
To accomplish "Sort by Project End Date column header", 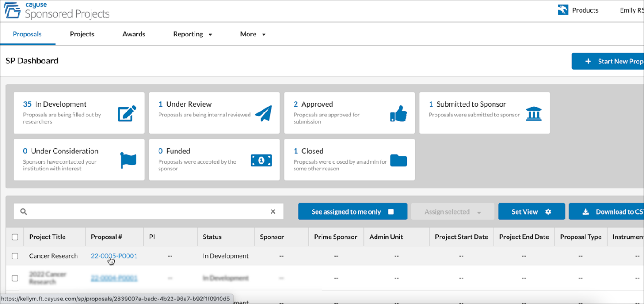I will tap(524, 237).
